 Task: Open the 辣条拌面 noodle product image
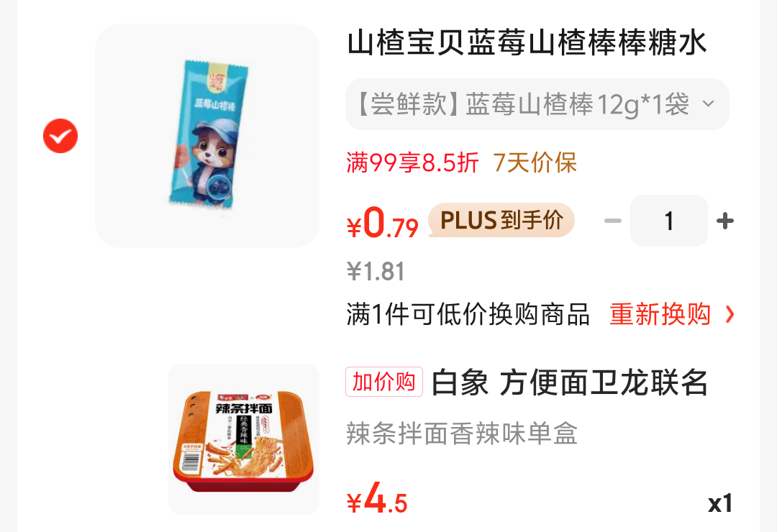(244, 439)
